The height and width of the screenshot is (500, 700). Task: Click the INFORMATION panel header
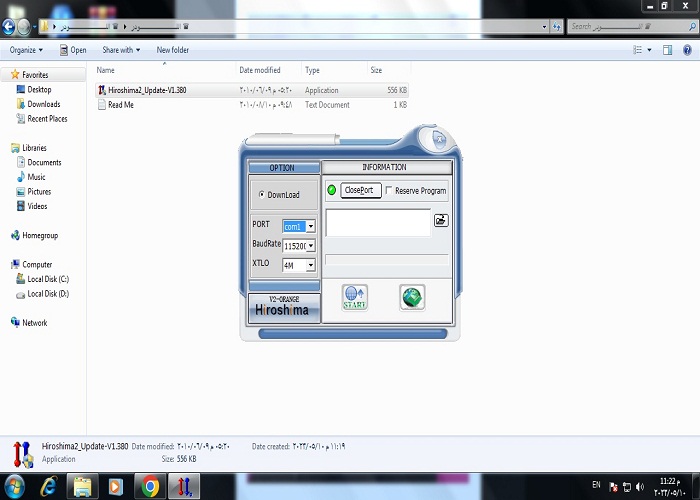[x=387, y=167]
